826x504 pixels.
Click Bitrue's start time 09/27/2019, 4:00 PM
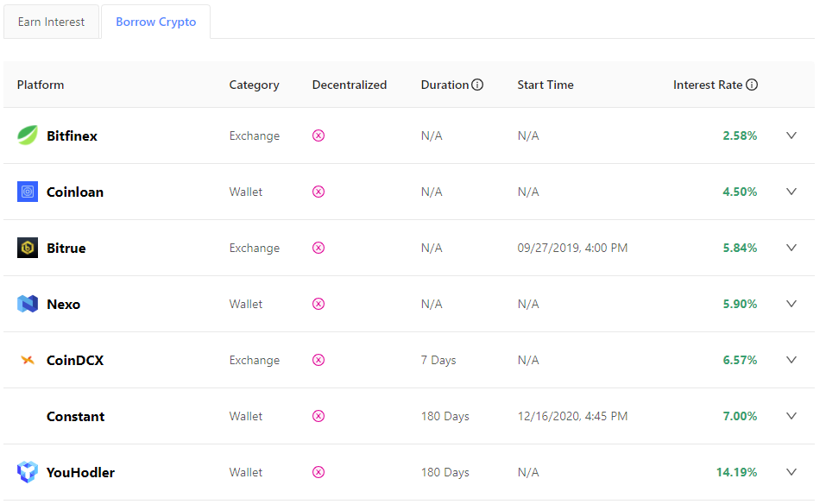[572, 248]
